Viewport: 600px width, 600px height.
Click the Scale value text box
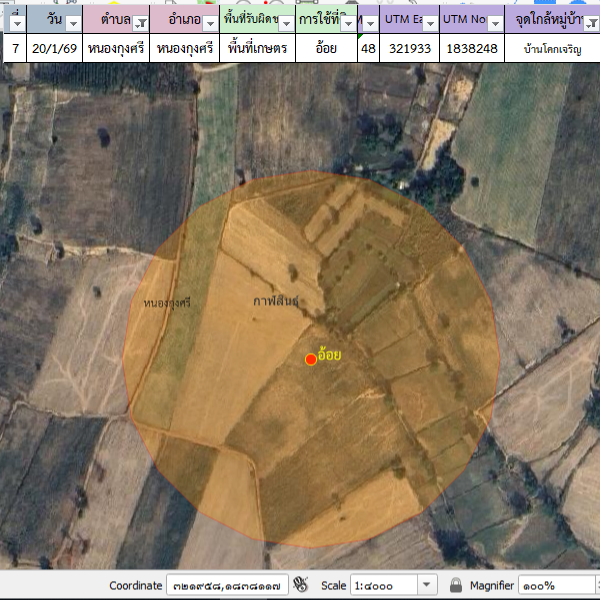coord(383,585)
